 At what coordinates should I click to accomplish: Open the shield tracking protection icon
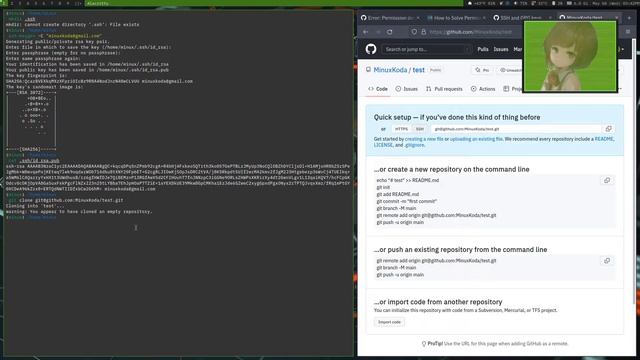pos(414,32)
